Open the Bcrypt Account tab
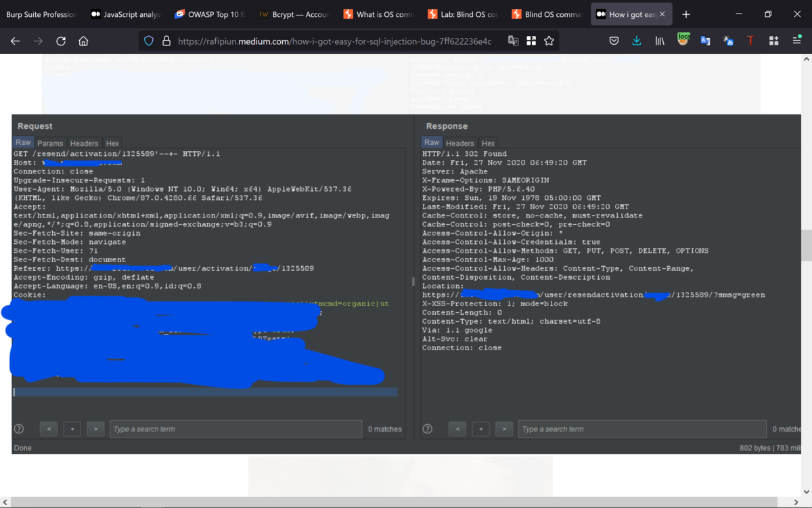 pyautogui.click(x=294, y=14)
